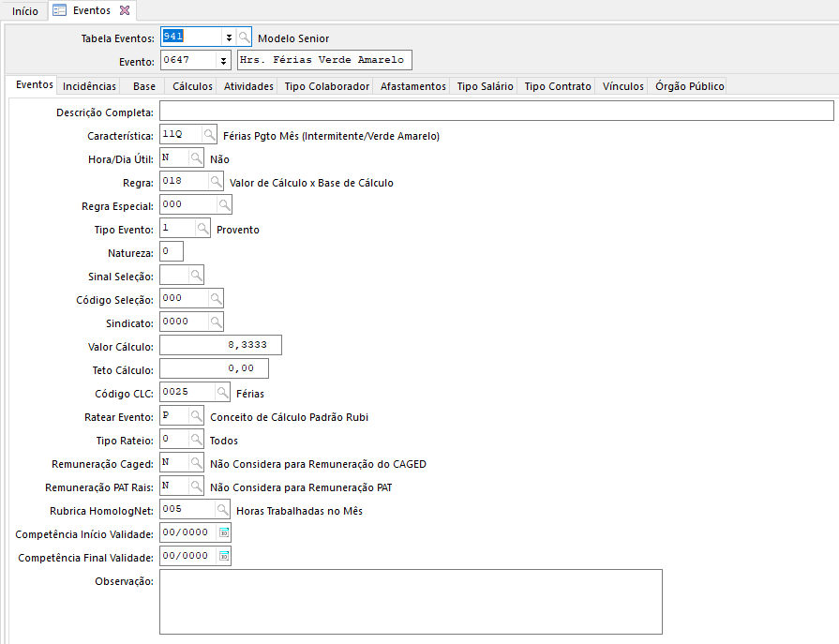The width and height of the screenshot is (839, 644).
Task: Open the Tipo Evento search icon
Action: 202,229
